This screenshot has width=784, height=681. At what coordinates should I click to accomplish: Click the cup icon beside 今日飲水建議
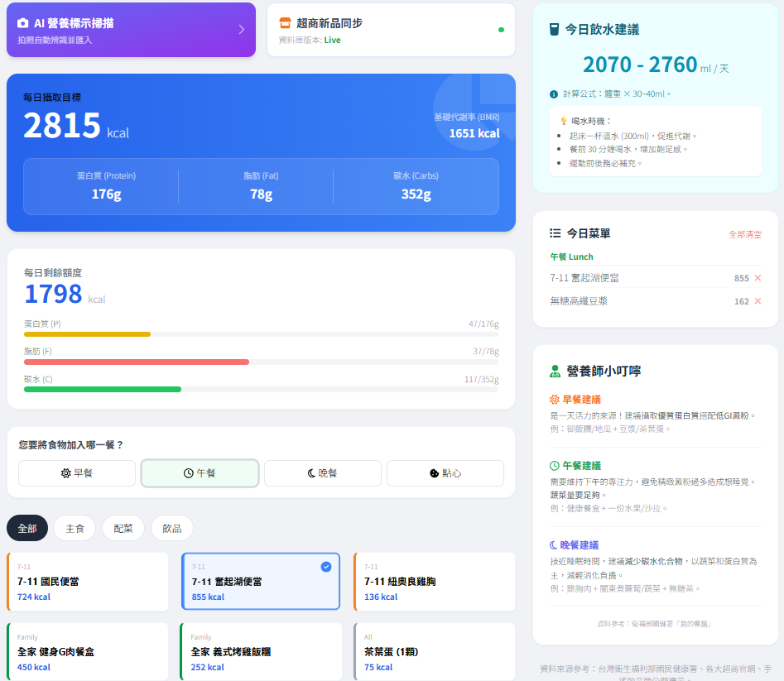tap(555, 30)
